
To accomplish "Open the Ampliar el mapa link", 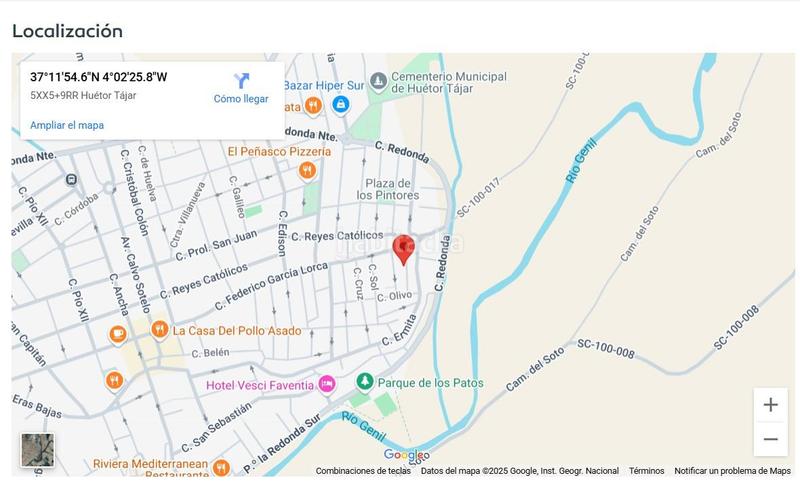I will click(67, 125).
